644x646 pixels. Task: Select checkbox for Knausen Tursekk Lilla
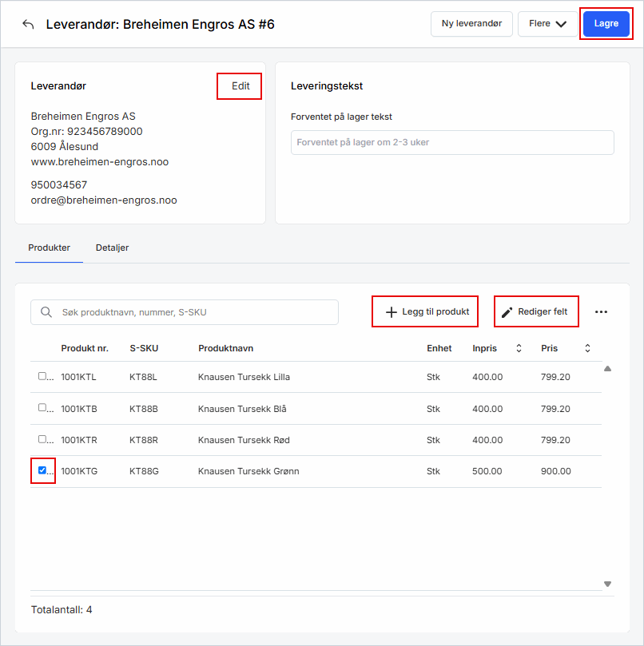[x=42, y=376]
